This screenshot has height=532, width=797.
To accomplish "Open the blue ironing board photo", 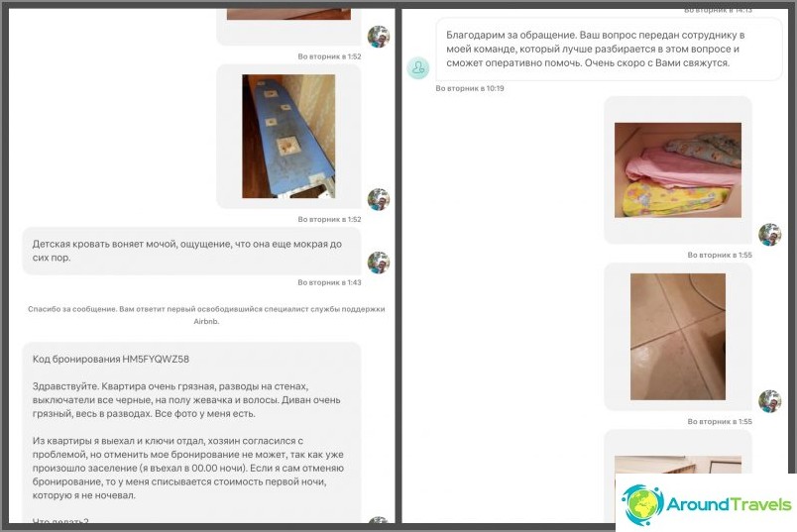I will tap(288, 136).
